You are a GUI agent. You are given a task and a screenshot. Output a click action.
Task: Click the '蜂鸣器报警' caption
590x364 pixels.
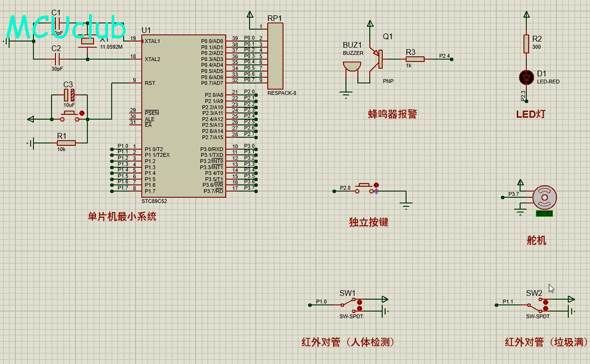[393, 114]
